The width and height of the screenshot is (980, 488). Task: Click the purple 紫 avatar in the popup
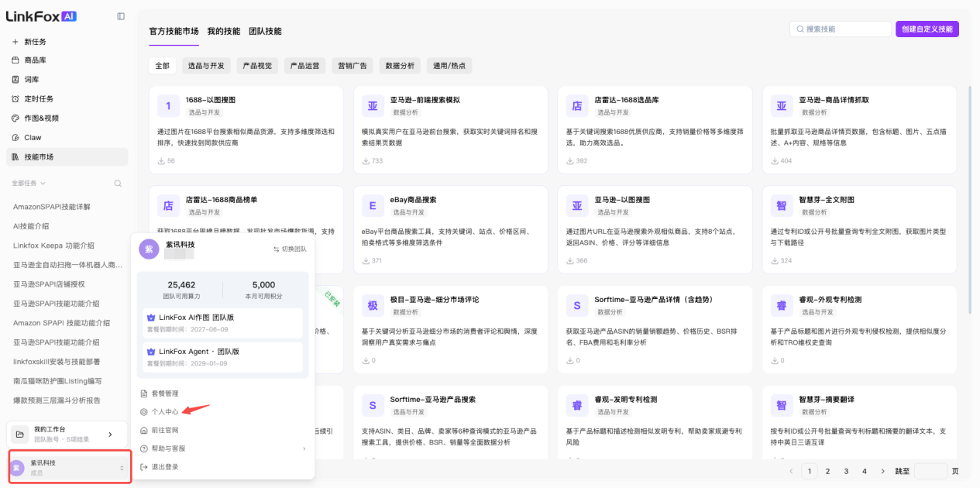(149, 249)
